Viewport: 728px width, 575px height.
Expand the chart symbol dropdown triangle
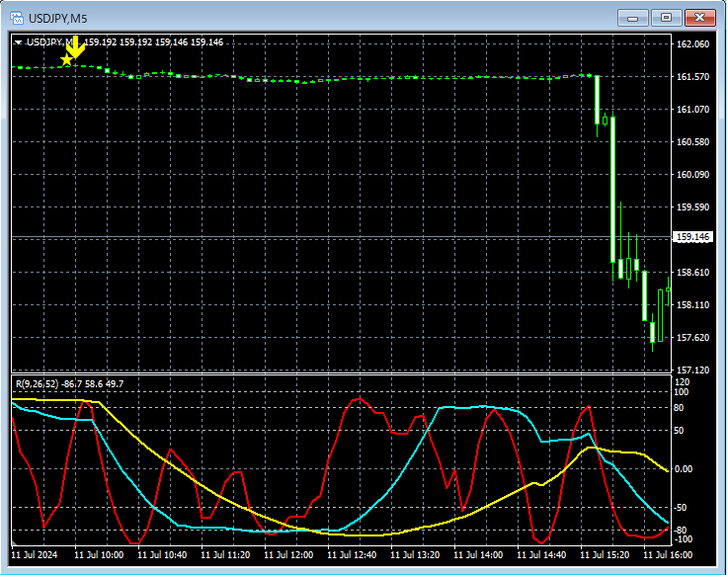click(18, 42)
